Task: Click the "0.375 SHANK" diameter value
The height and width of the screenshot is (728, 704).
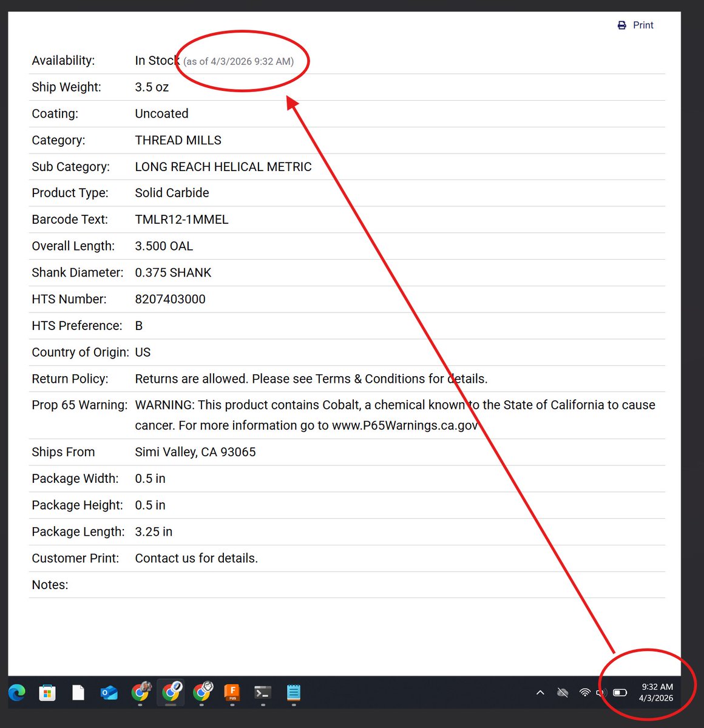Action: click(173, 273)
